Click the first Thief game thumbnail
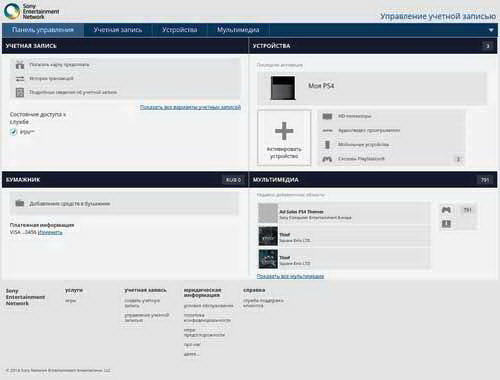500x380 pixels. point(268,236)
